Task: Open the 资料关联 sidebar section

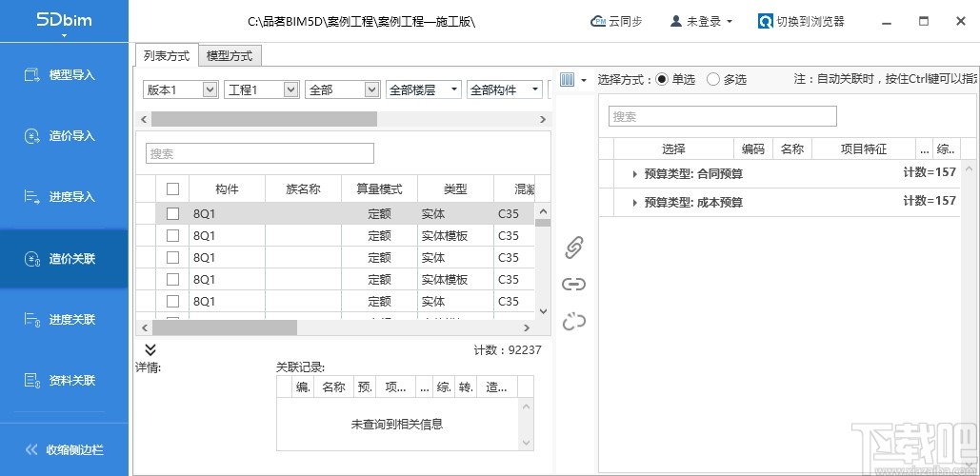Action: click(64, 380)
